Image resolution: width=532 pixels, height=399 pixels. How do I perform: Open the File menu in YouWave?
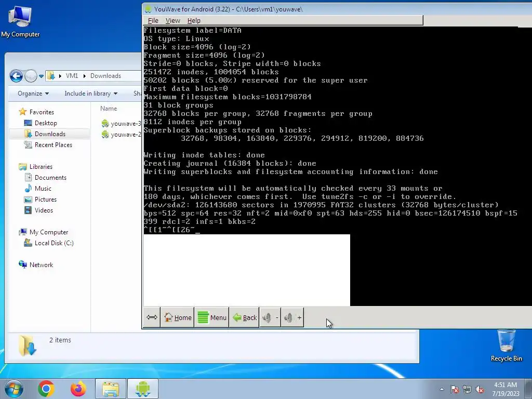153,21
